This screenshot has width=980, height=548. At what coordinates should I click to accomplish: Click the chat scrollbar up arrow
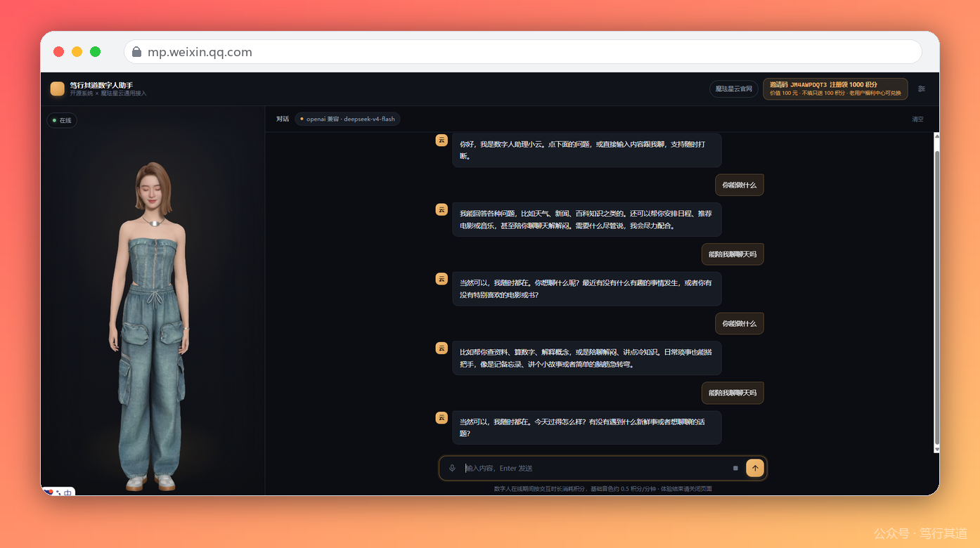point(936,136)
